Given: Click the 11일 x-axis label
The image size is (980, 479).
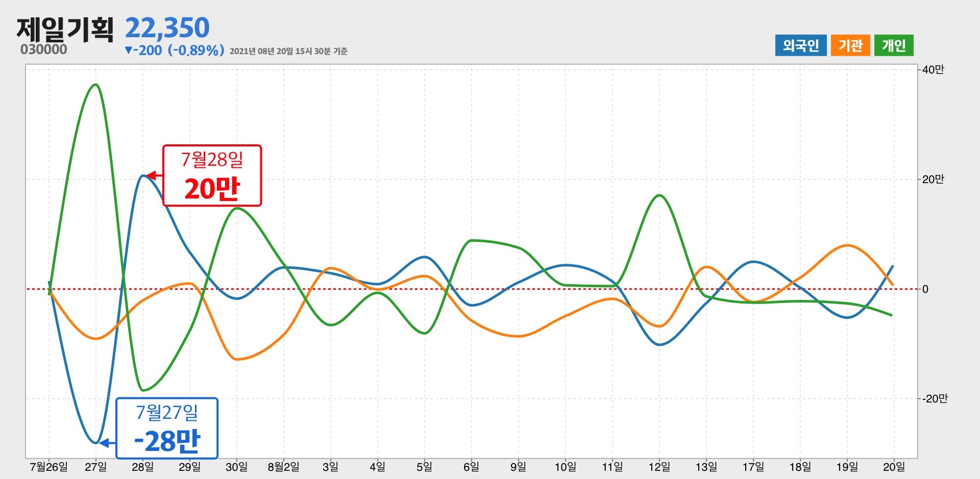Looking at the screenshot, I should click(612, 467).
